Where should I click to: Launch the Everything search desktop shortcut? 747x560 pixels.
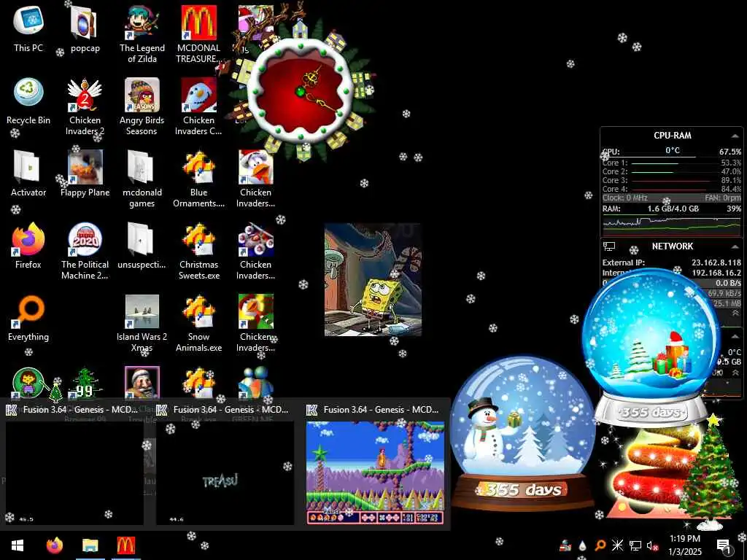(x=28, y=318)
